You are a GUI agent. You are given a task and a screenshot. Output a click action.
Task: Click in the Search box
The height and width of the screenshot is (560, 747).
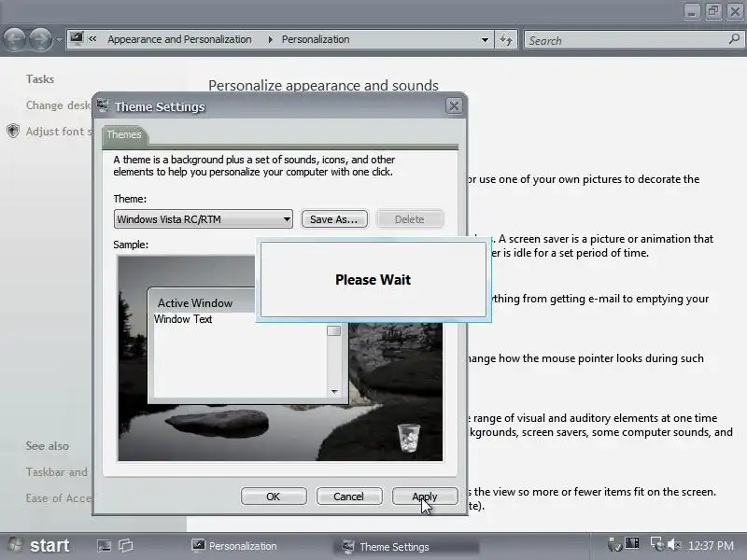pos(625,40)
